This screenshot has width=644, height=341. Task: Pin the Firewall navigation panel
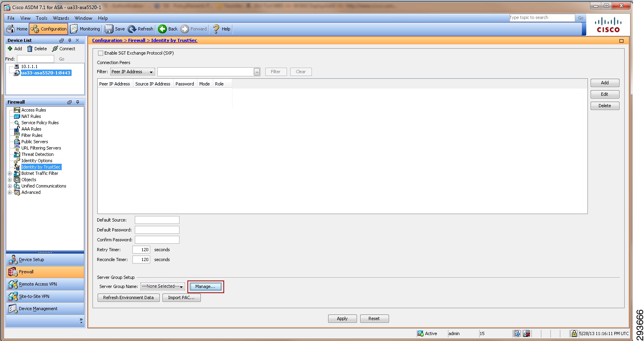tap(77, 102)
